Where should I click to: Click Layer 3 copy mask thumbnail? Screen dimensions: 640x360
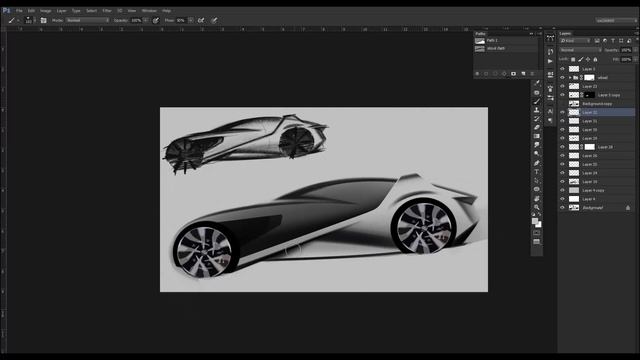point(589,95)
